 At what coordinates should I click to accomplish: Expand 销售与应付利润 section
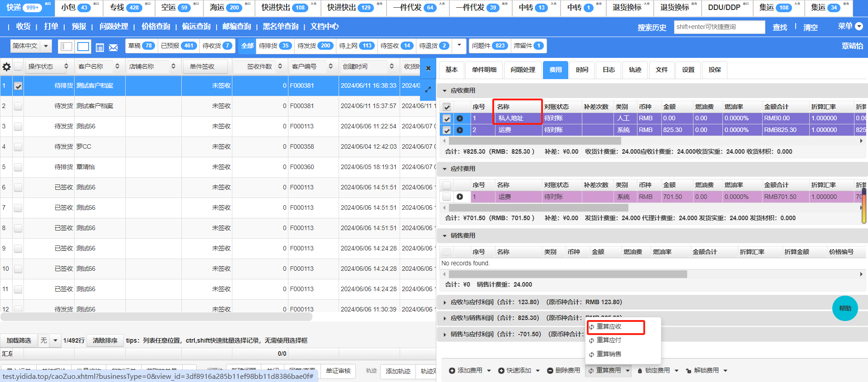[444, 335]
